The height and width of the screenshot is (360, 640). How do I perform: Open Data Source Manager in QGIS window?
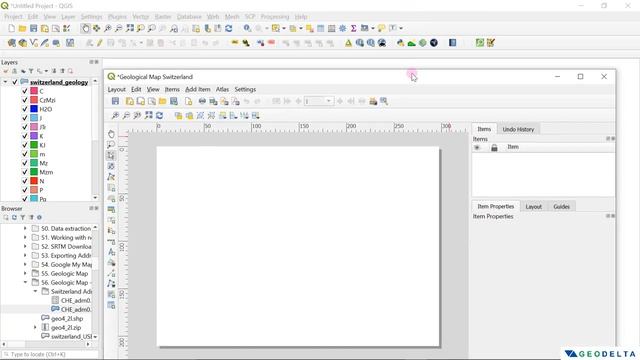click(11, 43)
